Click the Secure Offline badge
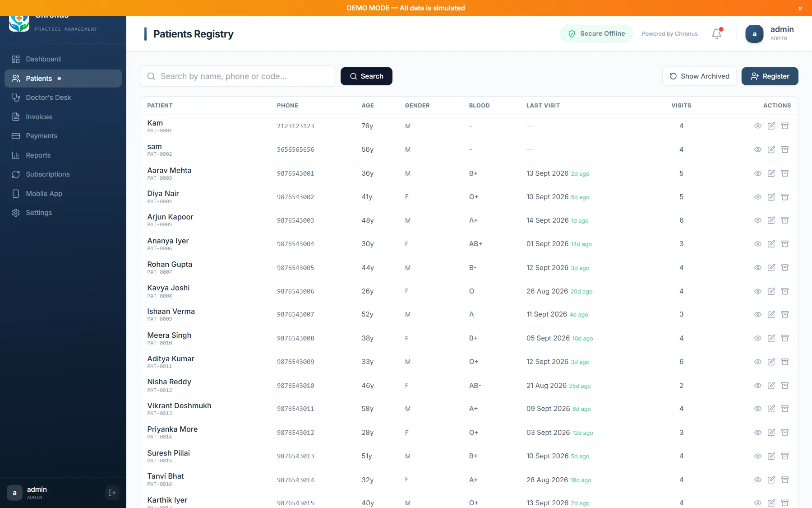Screen dimensions: 812x508 (x=596, y=33)
